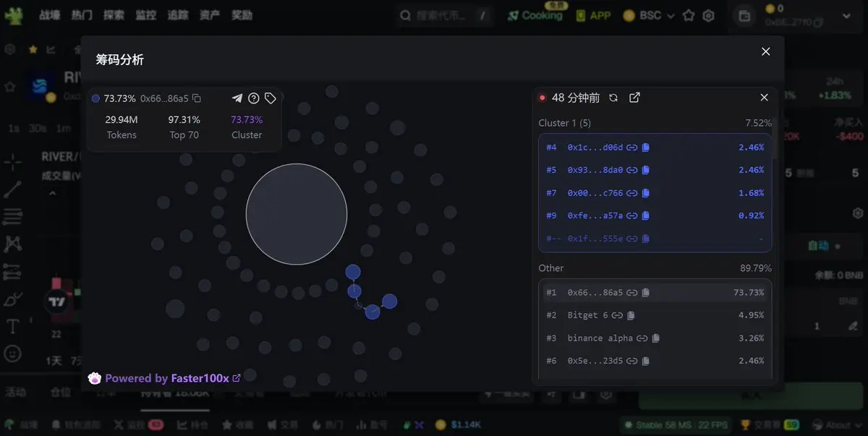Refresh the 48 分钟前 snapshot
The width and height of the screenshot is (868, 436).
(613, 98)
